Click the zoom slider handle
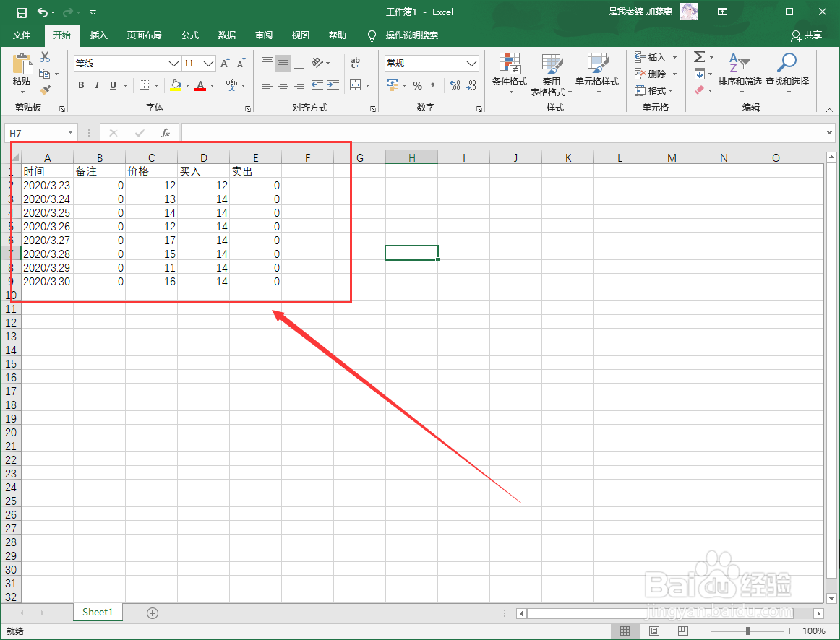 tap(747, 631)
